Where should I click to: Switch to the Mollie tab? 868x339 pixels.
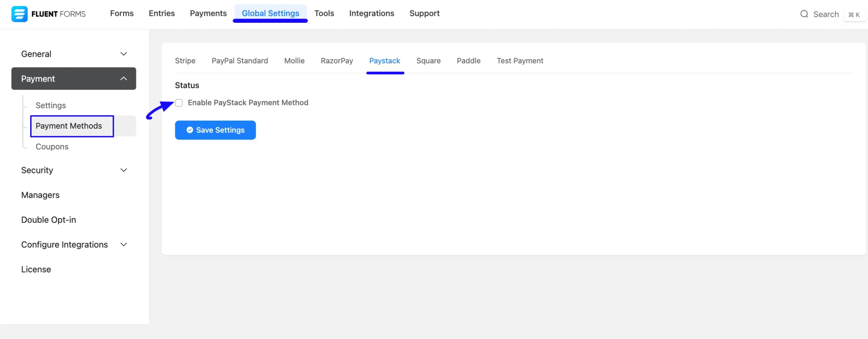coord(294,61)
